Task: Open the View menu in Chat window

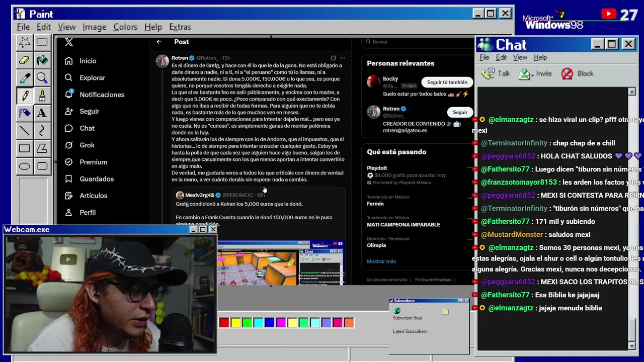Action: click(x=520, y=57)
